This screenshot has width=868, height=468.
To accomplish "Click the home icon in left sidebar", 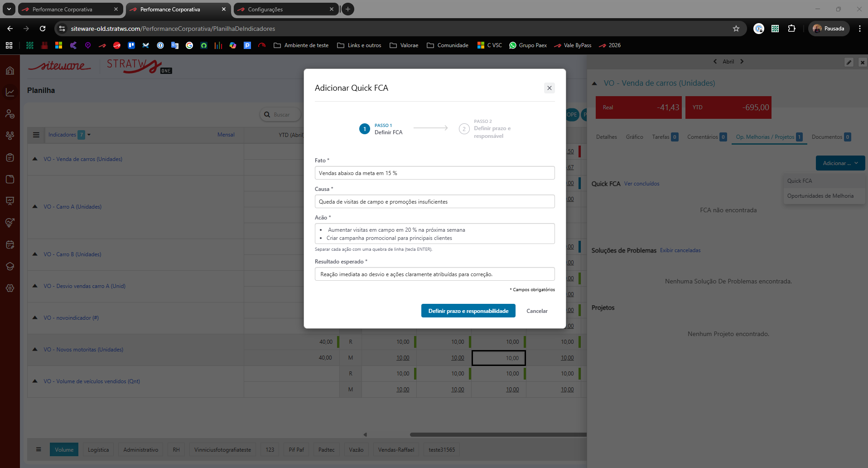I will 10,71.
